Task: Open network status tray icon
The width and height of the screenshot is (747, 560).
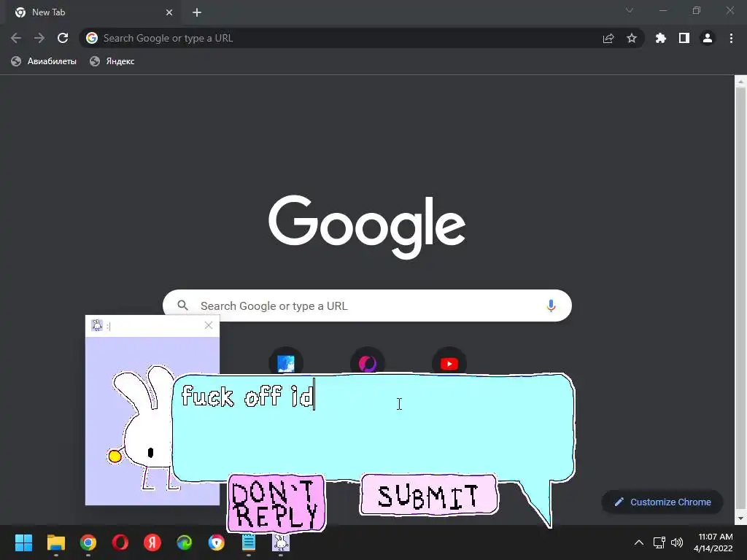Action: point(659,542)
